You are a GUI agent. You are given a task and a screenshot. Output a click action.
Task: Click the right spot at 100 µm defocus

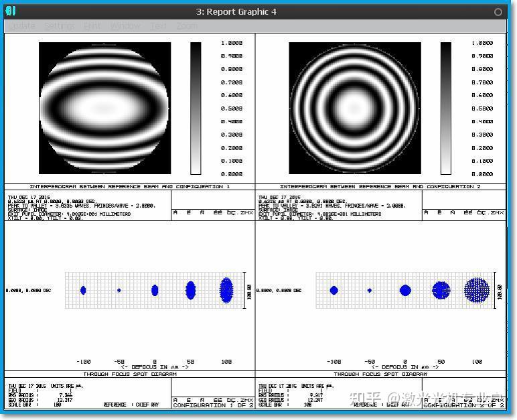tap(477, 290)
